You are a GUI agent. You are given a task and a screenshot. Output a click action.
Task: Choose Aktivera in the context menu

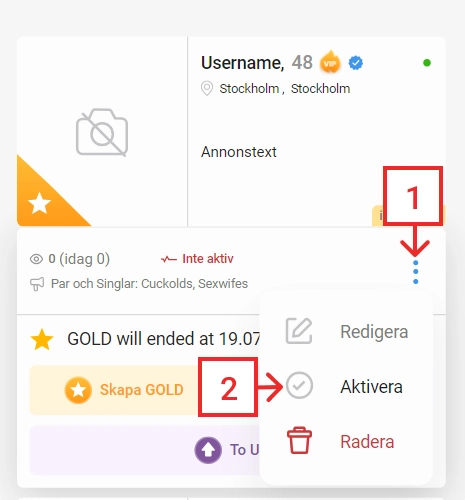371,387
